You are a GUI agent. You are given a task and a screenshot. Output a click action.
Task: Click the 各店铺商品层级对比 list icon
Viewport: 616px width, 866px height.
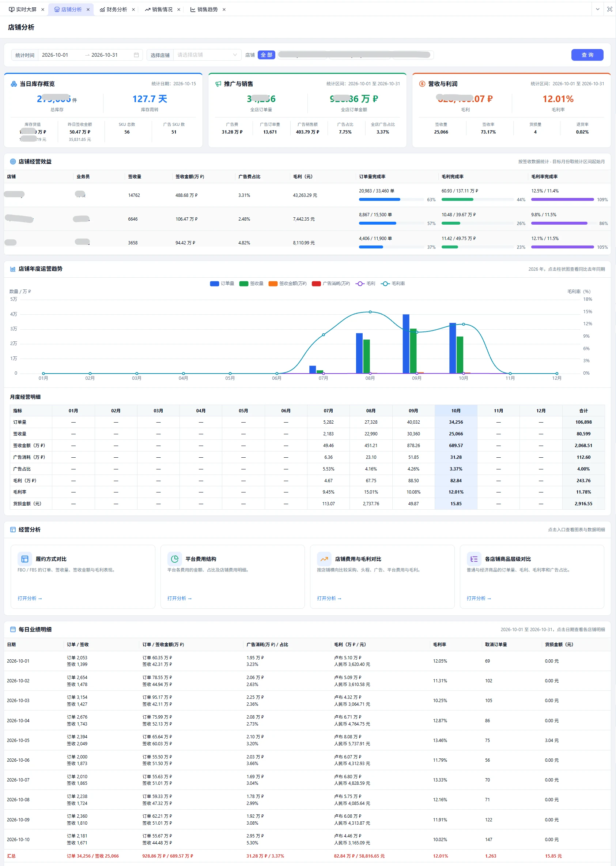pos(474,559)
